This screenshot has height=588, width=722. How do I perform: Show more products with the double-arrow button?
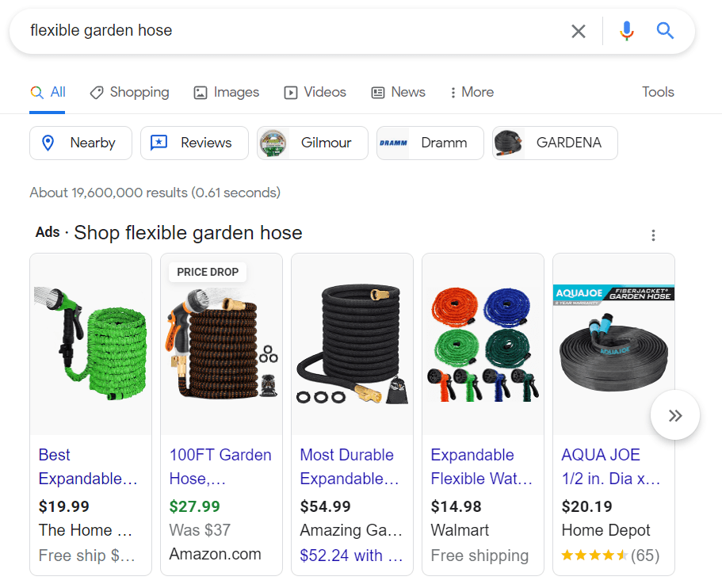tap(675, 415)
